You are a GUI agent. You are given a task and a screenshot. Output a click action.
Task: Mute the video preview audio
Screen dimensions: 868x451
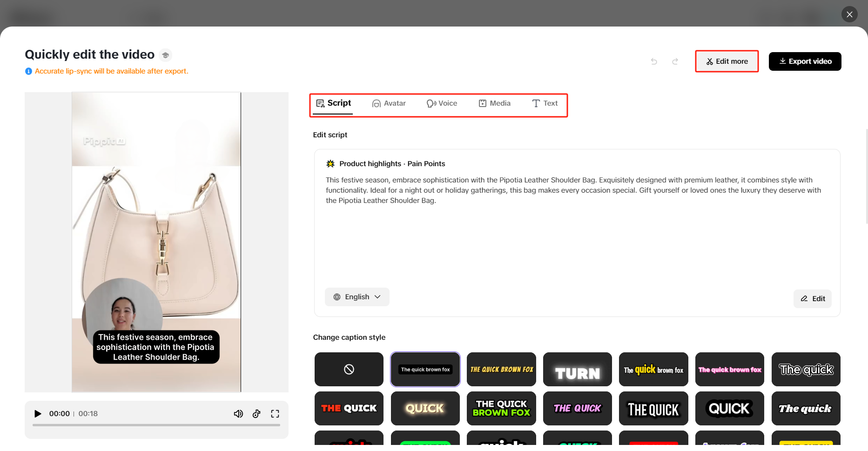238,414
